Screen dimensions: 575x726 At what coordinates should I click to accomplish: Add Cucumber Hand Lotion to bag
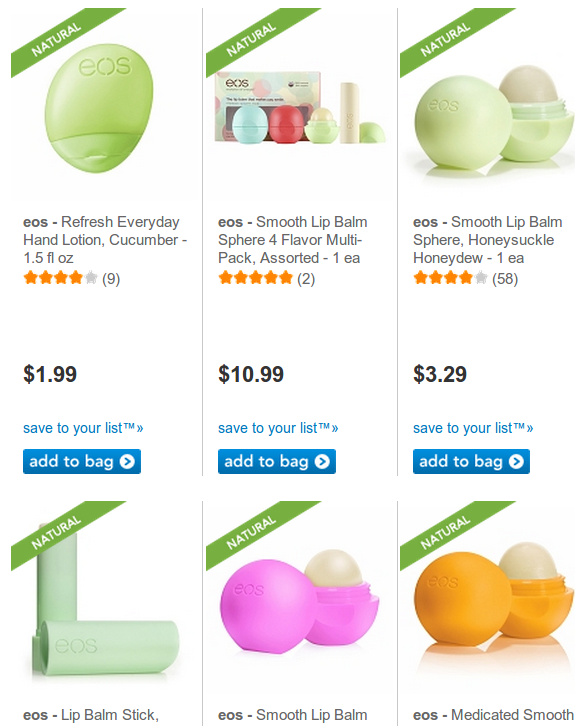click(x=82, y=462)
